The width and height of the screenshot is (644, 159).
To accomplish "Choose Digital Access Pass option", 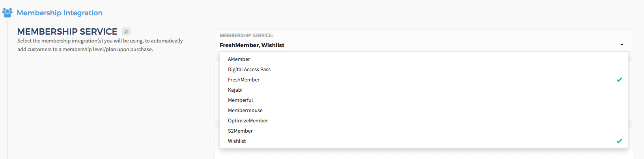I will (424, 69).
